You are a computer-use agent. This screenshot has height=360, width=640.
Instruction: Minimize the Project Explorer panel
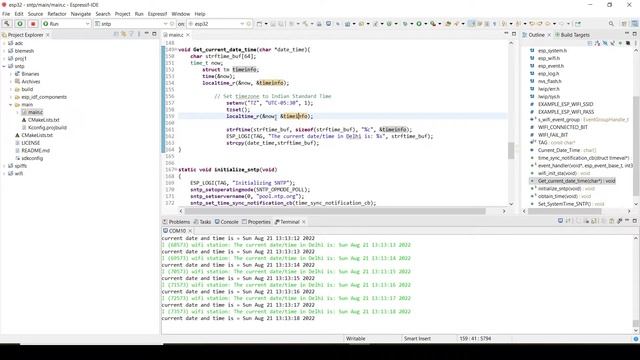tap(147, 34)
